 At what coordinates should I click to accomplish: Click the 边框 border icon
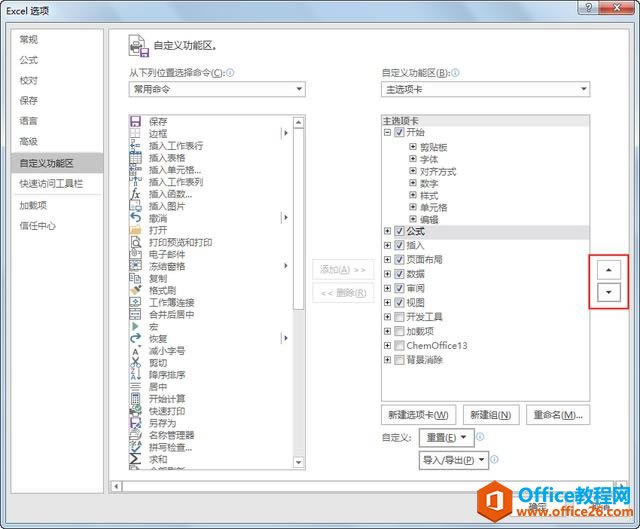click(x=135, y=133)
